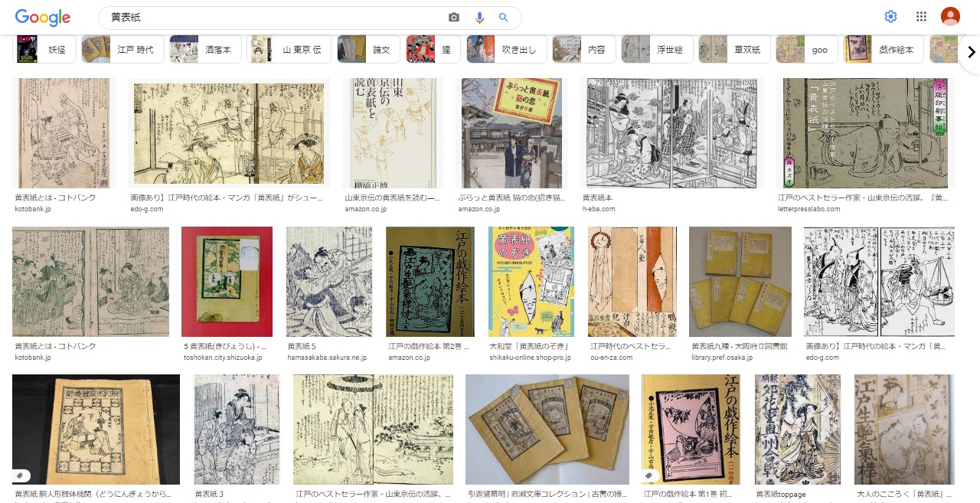Advance filter chips with right chevron
Viewport: 980px width, 503px height.
click(971, 52)
